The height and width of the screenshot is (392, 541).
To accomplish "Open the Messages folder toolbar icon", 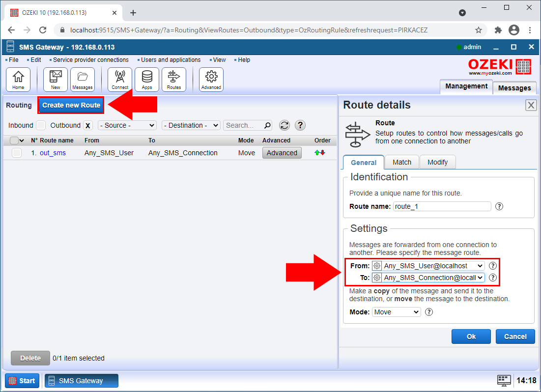I will [x=83, y=80].
